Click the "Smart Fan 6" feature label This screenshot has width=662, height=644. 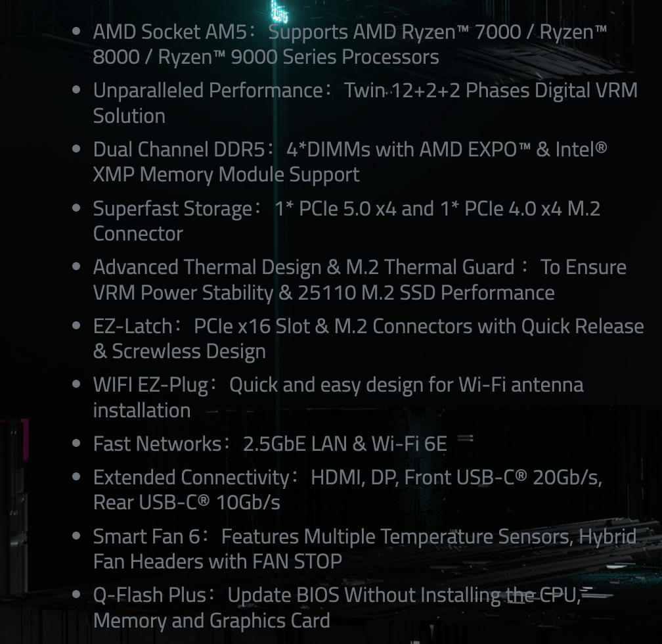[146, 536]
